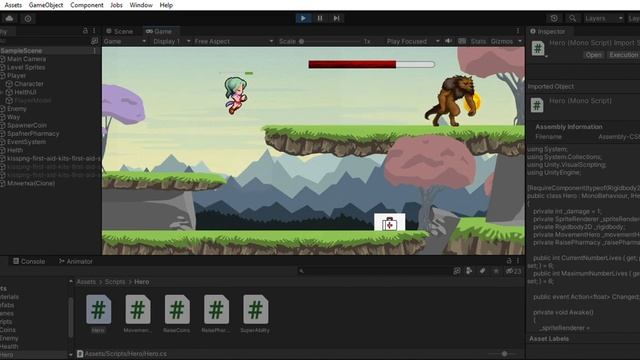The image size is (640, 360).
Task: Toggle hidden packages visibility count
Action: 513,271
